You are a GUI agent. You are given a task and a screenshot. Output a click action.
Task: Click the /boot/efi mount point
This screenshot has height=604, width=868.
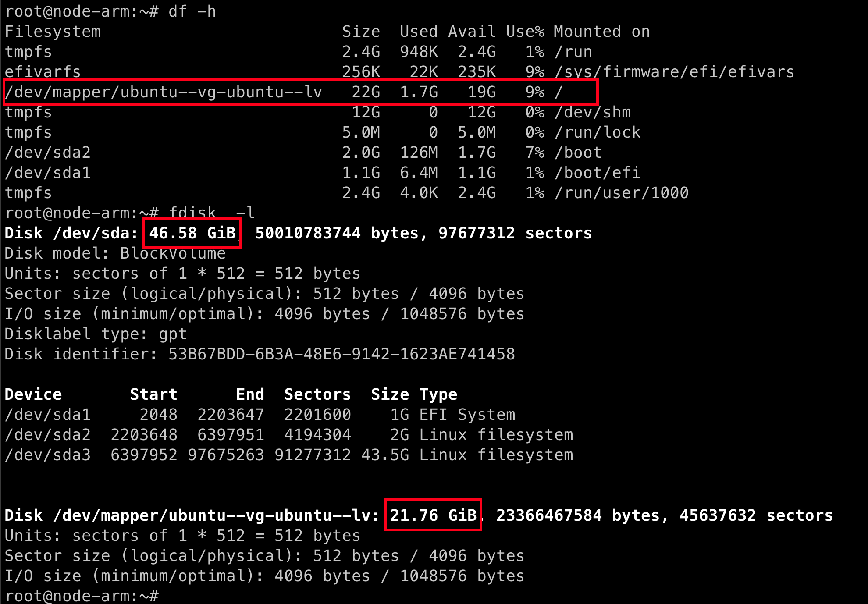(597, 173)
